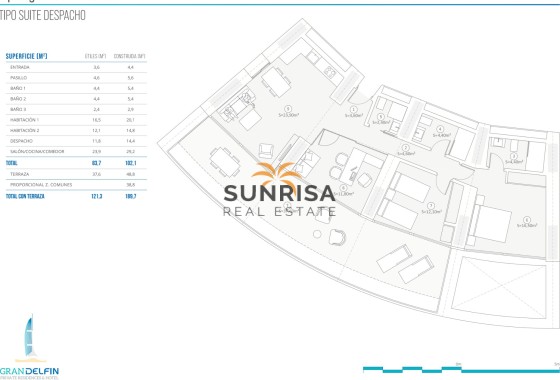Click the 'TOTAL CON TERRAZA' row label
This screenshot has width=560, height=380.
coord(25,196)
